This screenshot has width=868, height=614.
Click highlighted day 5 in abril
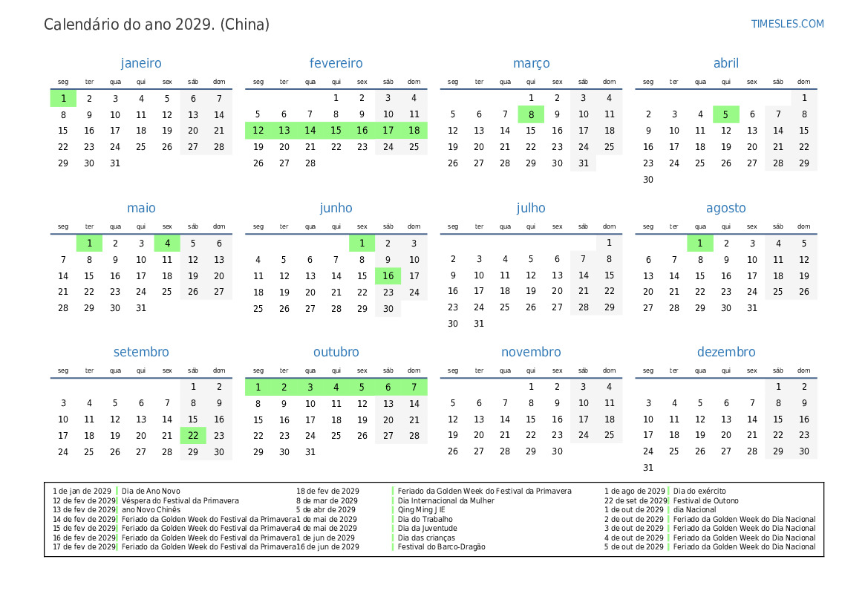point(725,114)
